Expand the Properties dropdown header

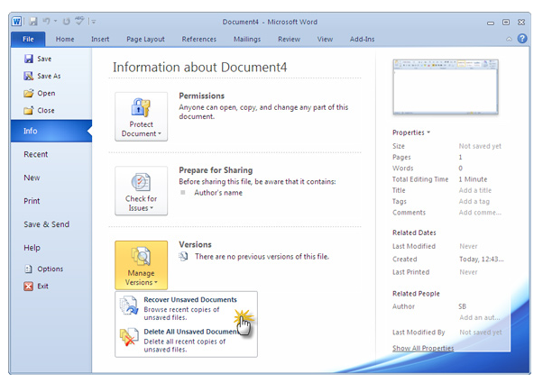coord(411,132)
